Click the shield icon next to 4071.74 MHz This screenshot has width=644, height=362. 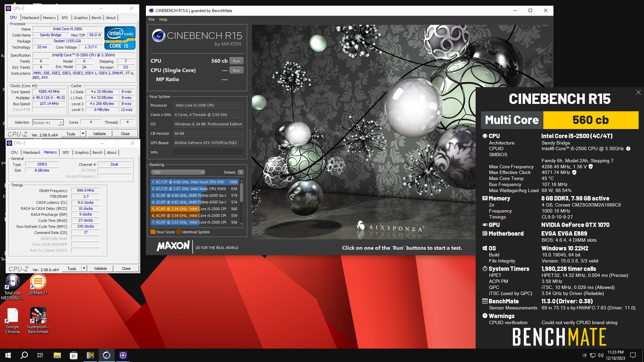point(574,172)
